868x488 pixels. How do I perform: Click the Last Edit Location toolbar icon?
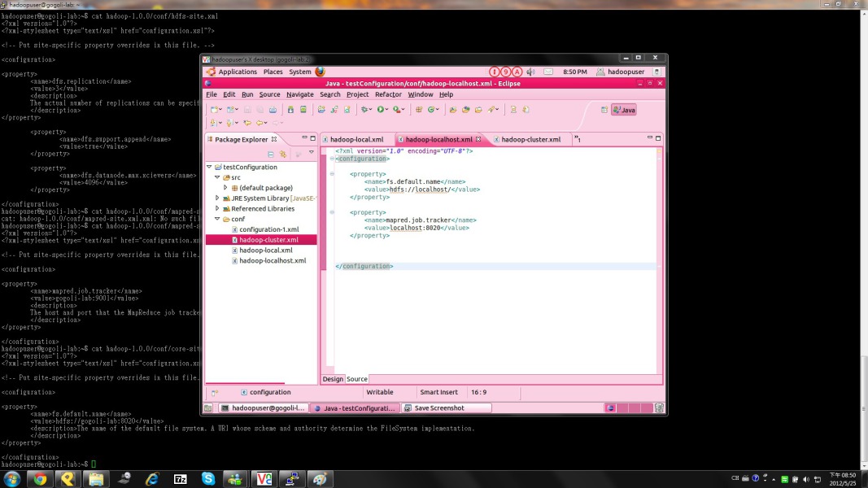pos(246,123)
